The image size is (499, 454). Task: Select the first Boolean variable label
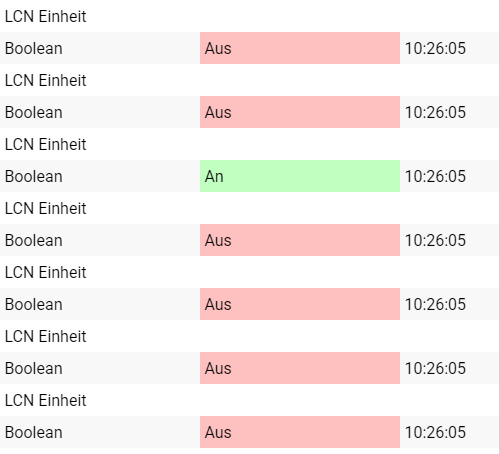[x=34, y=48]
